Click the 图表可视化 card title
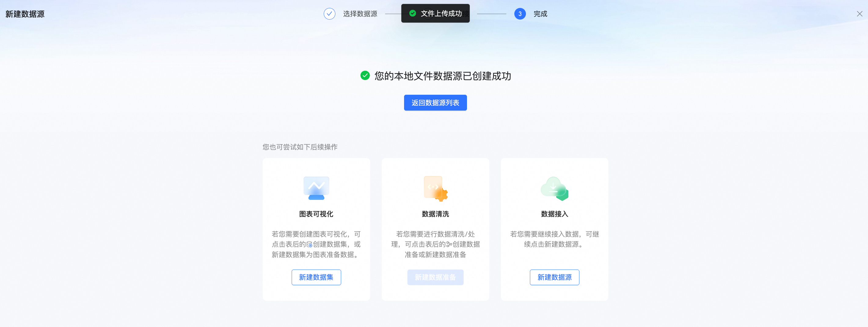The image size is (868, 327). (x=316, y=214)
